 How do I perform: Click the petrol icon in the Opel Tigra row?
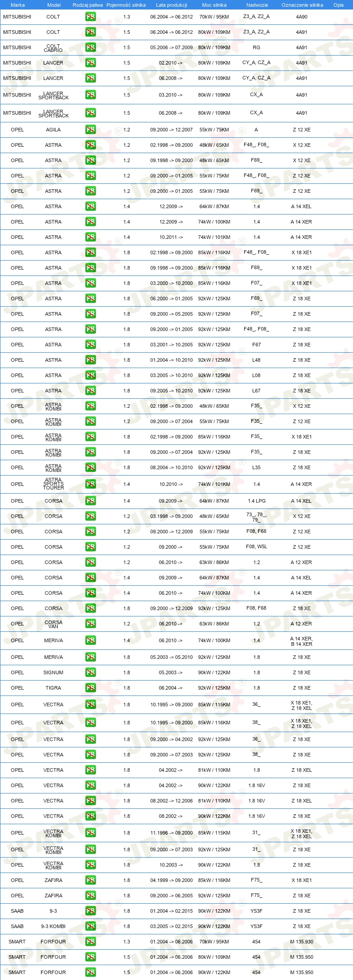point(90,688)
